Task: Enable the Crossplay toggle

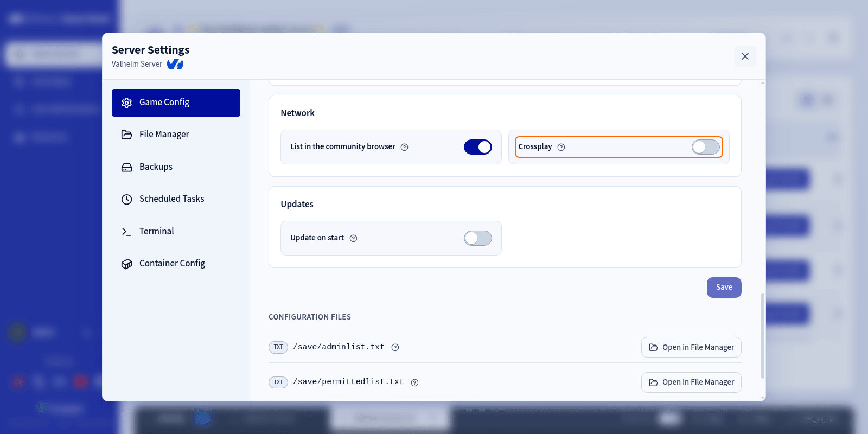Action: [706, 147]
